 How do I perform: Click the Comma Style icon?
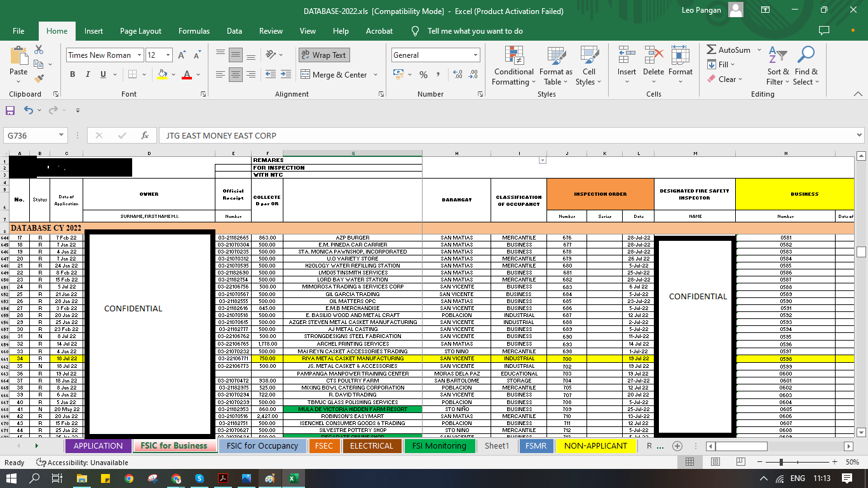click(x=440, y=75)
